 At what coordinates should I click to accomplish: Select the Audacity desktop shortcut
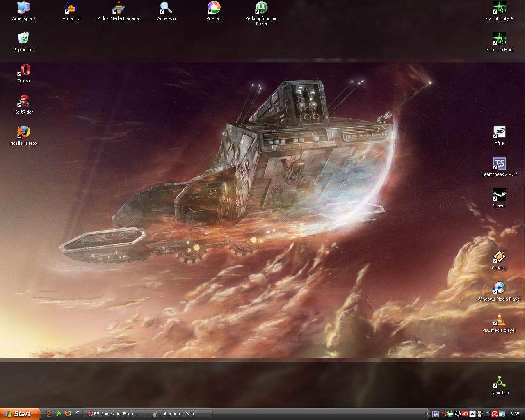[x=71, y=11]
